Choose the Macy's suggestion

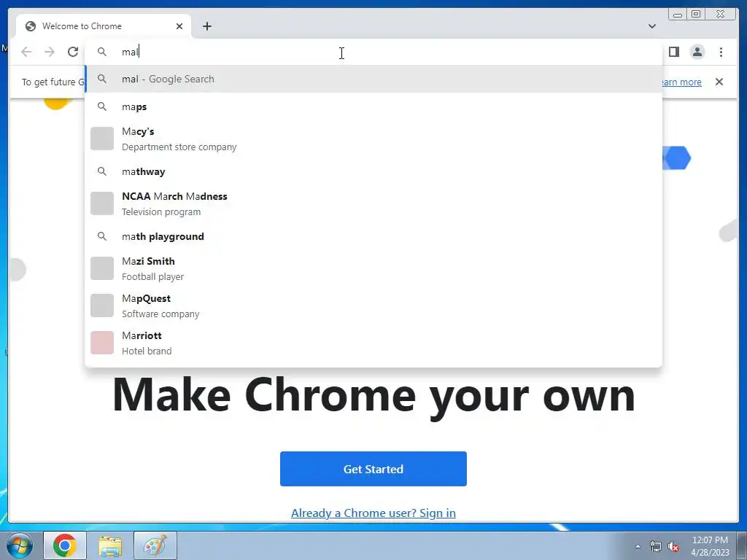pos(373,139)
